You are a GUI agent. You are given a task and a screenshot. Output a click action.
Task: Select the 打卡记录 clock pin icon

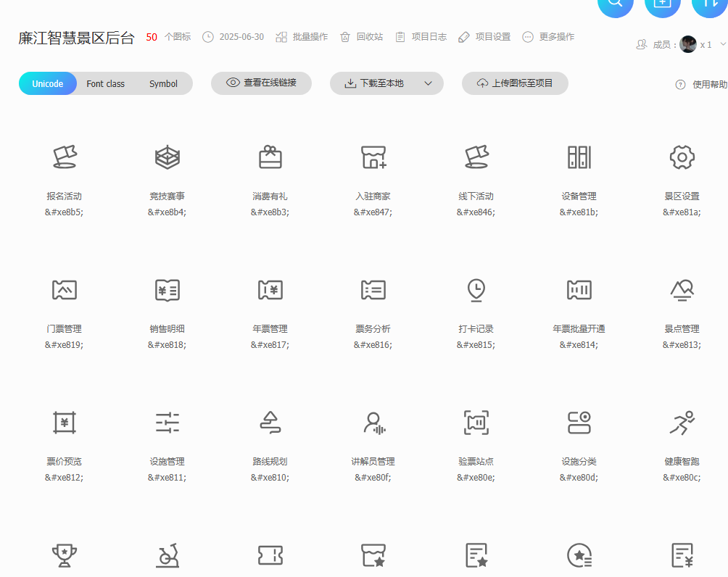click(x=476, y=290)
